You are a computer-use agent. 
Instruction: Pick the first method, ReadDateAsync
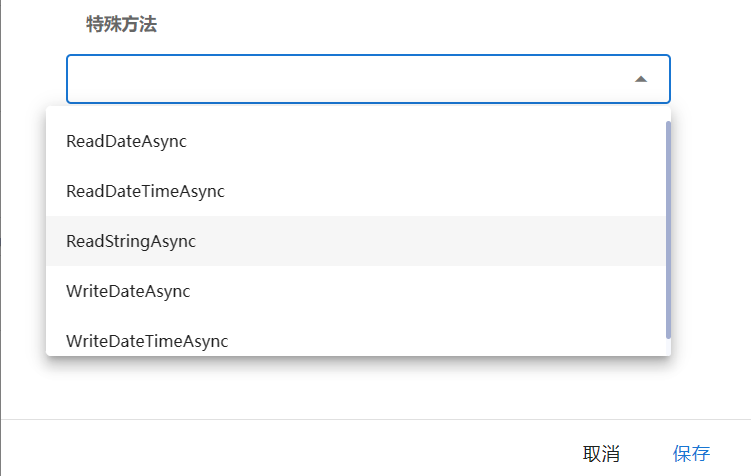(x=127, y=141)
